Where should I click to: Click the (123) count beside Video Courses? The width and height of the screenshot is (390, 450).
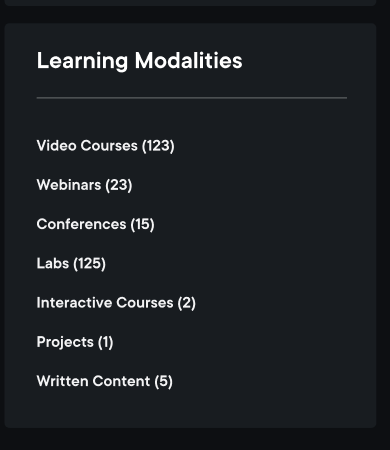click(158, 146)
